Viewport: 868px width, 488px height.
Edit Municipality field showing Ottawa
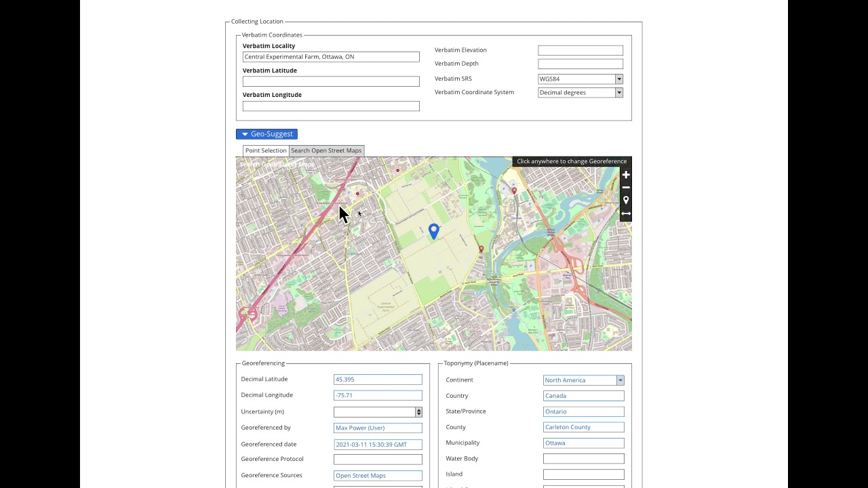pyautogui.click(x=583, y=443)
